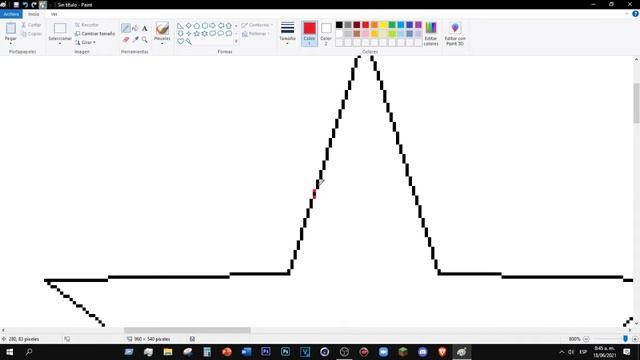The width and height of the screenshot is (640, 360).
Task: Click Cambiar tamaño resize button
Action: click(x=95, y=33)
